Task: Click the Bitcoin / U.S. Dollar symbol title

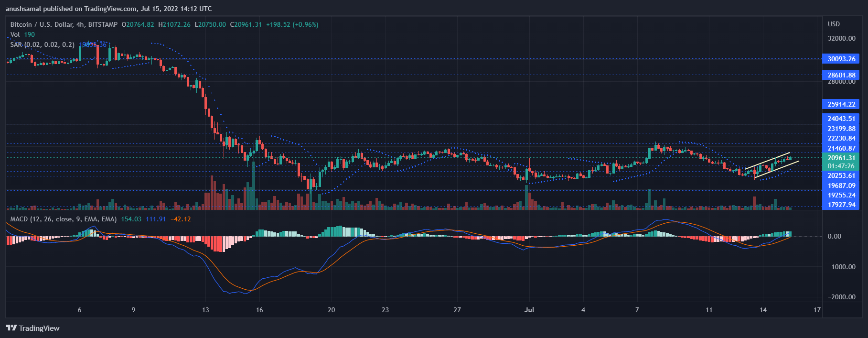Action: 42,24
